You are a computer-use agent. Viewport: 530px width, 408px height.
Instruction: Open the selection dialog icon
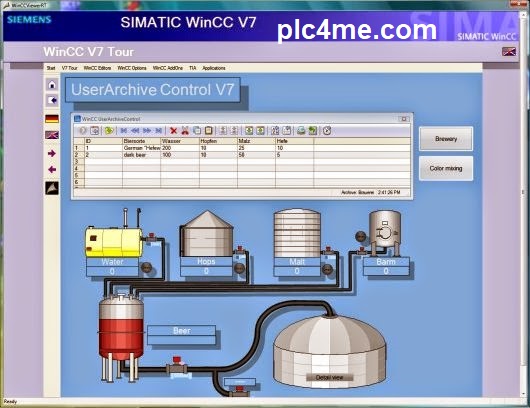(x=287, y=130)
